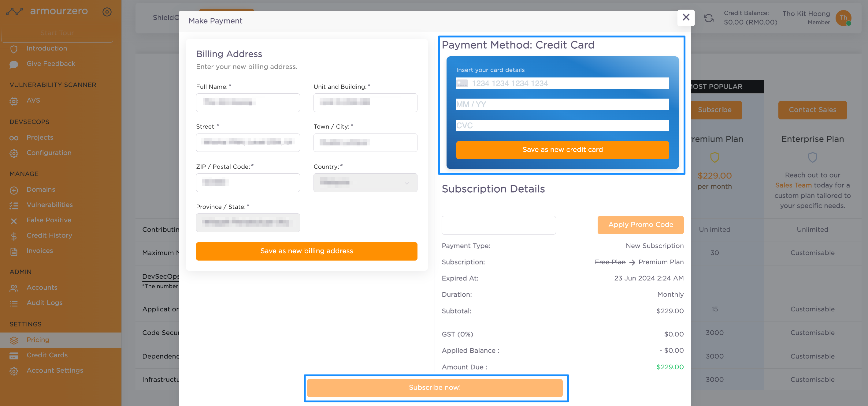Click the Premium Plan subscription text

coord(661,262)
